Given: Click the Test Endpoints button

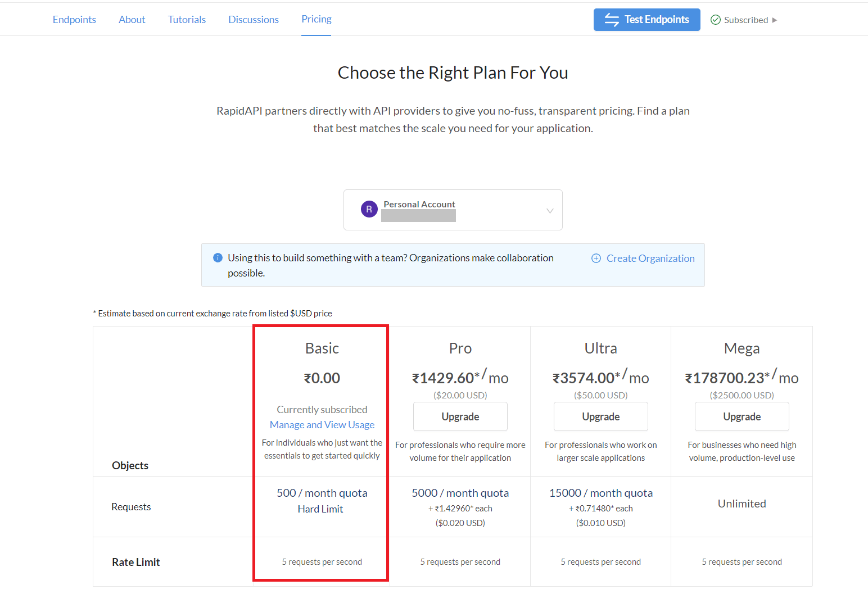Looking at the screenshot, I should 647,20.
